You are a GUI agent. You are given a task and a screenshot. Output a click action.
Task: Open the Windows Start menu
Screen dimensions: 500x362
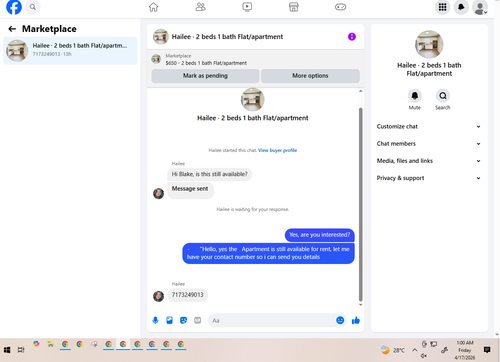click(x=7, y=350)
